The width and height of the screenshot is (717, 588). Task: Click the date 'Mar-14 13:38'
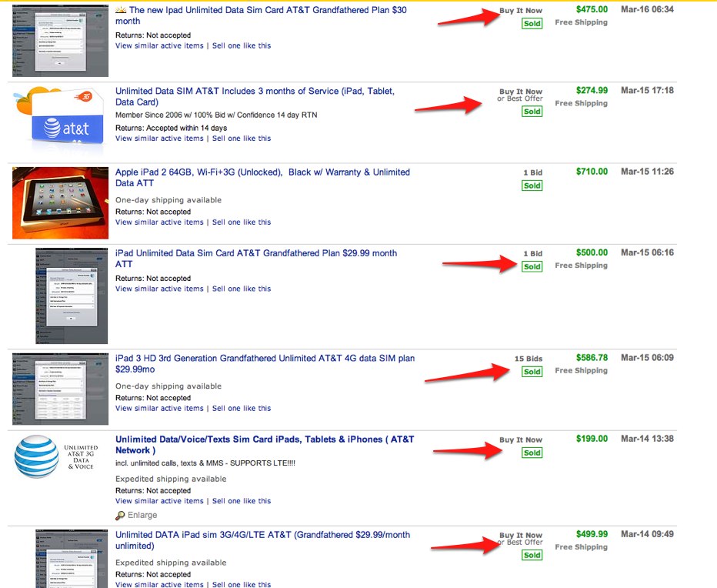tap(647, 439)
